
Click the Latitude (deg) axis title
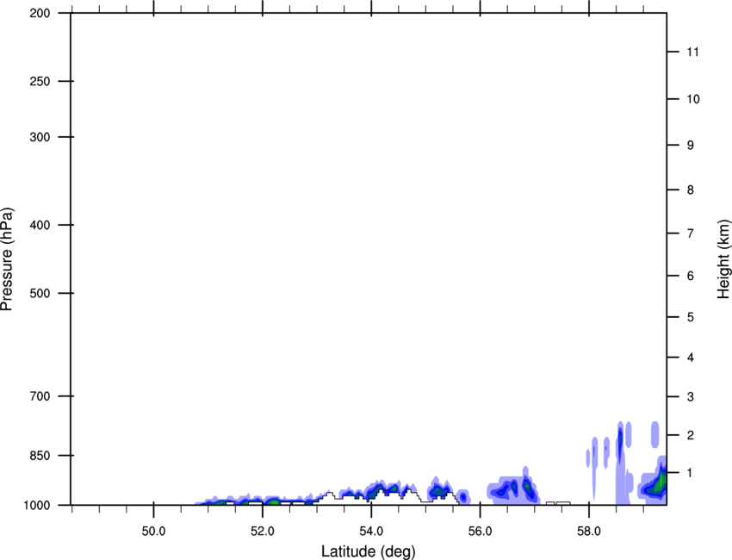pyautogui.click(x=368, y=551)
